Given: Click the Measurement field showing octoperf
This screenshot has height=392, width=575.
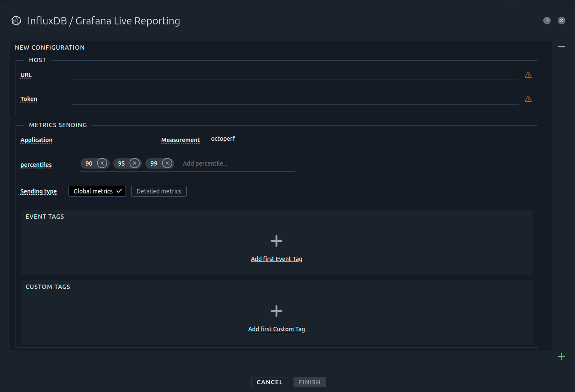Looking at the screenshot, I should tap(253, 139).
